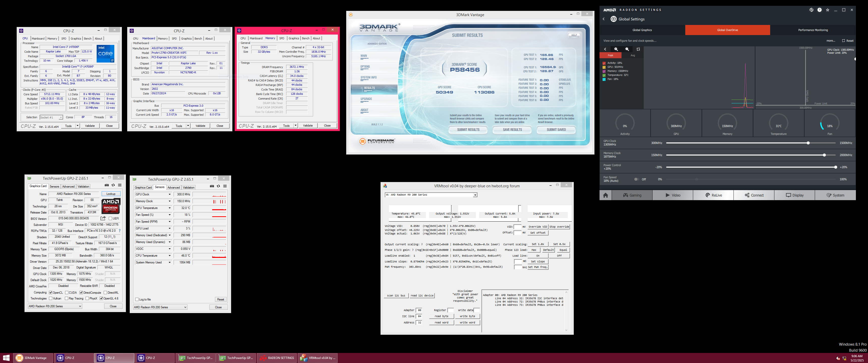Open the GPU Clock sensor dropdown in GPU-Z
The image size is (868, 363).
(170, 194)
